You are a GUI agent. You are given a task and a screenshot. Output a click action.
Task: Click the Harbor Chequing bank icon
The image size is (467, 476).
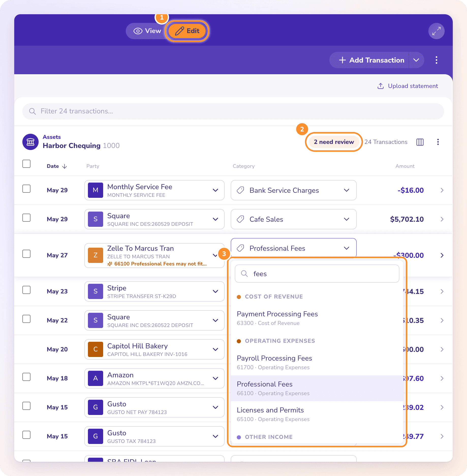[30, 142]
